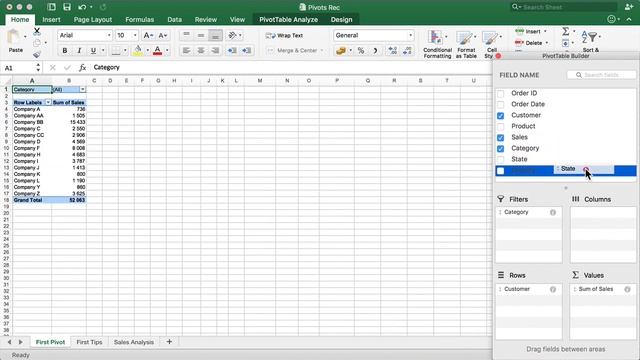640x360 pixels.
Task: Open the Delete cells dropdown
Action: point(547,43)
